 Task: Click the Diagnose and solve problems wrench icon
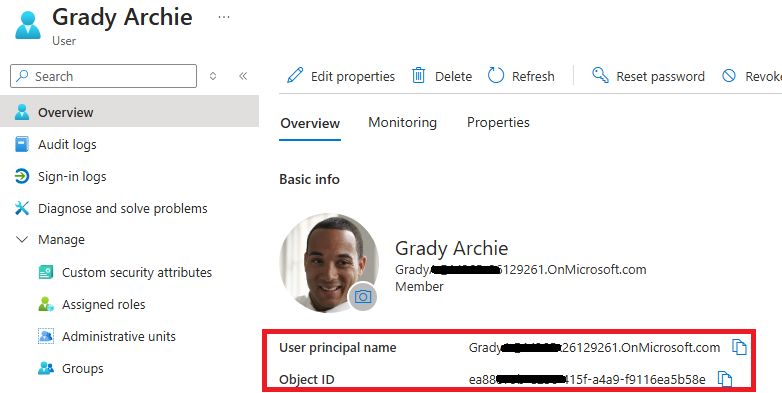[21, 208]
